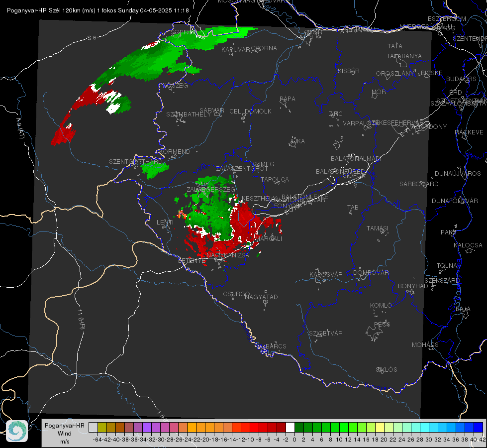Screen dimensions: 487x448
Task: Click the swirl logo icon beside the legend
Action: (x=17, y=431)
